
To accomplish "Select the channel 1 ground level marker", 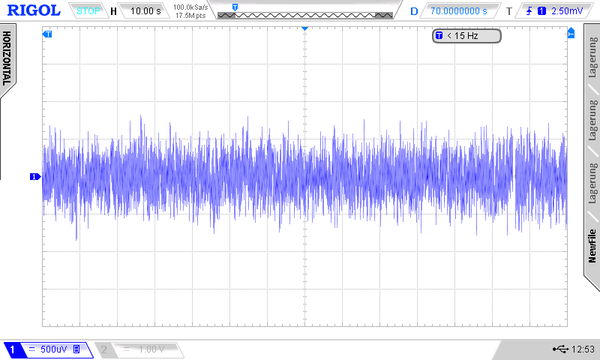I will (x=35, y=176).
